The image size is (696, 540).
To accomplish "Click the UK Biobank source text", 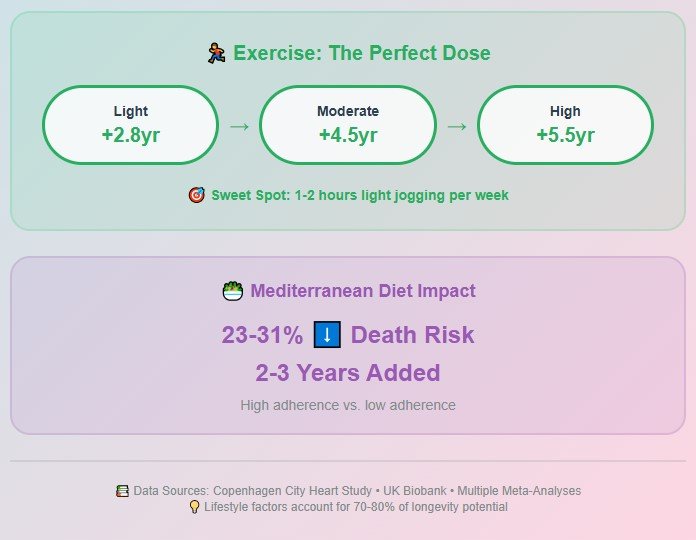I will (415, 491).
